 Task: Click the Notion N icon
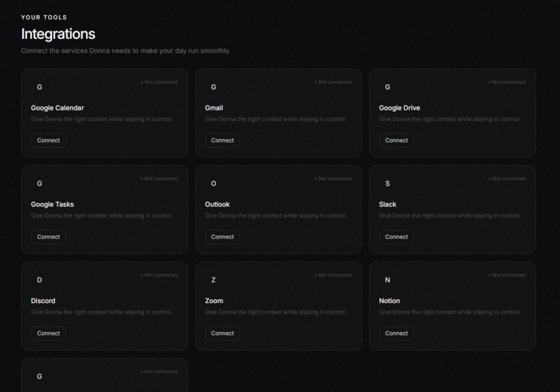[387, 280]
